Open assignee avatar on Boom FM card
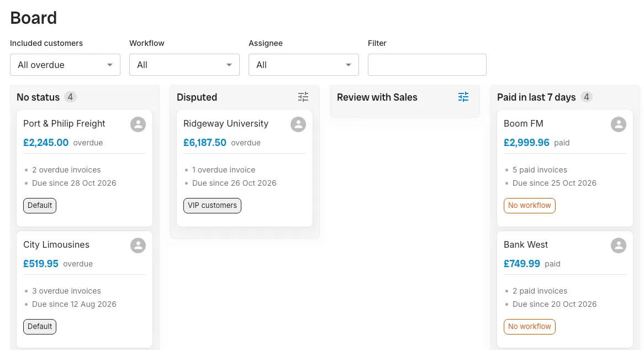644x350 pixels. [618, 124]
